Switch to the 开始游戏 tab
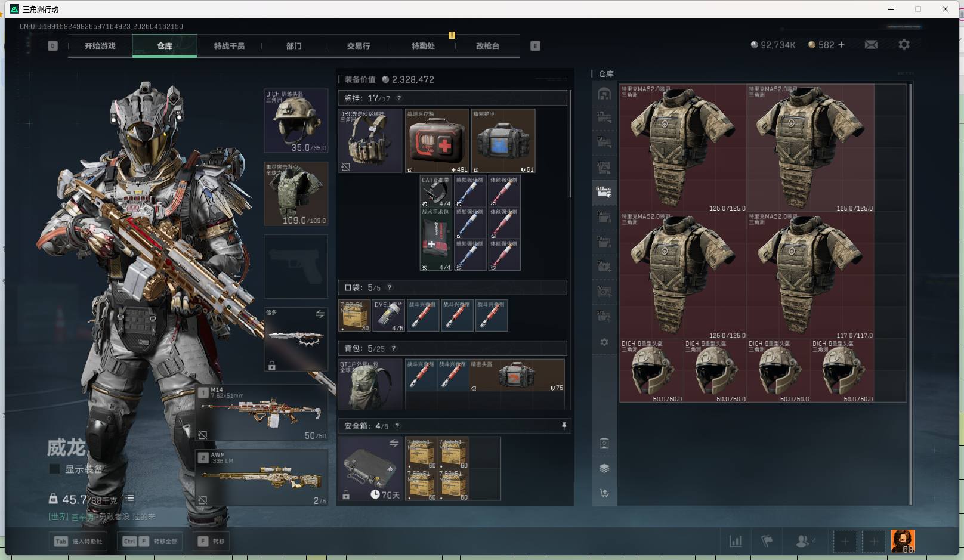 tap(100, 46)
